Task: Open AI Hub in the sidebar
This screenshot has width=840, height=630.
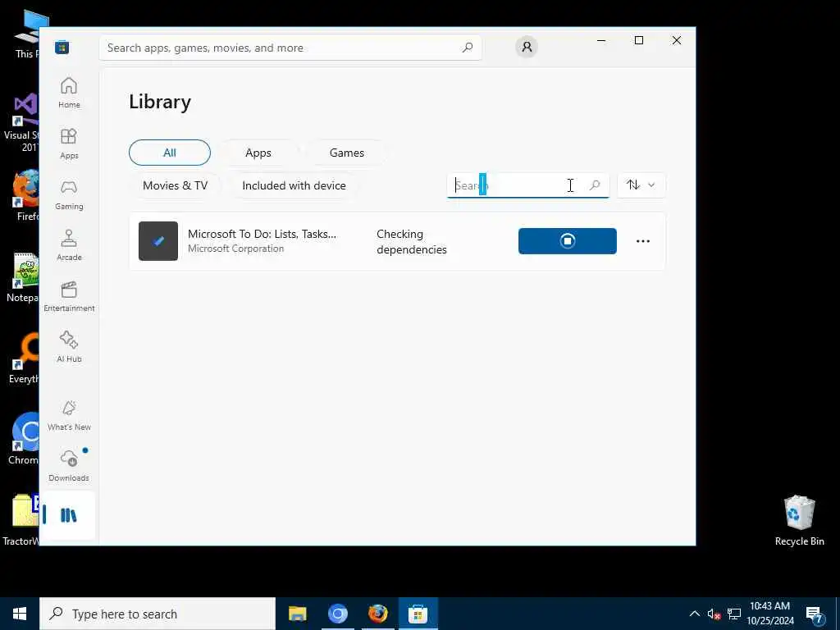Action: tap(69, 347)
